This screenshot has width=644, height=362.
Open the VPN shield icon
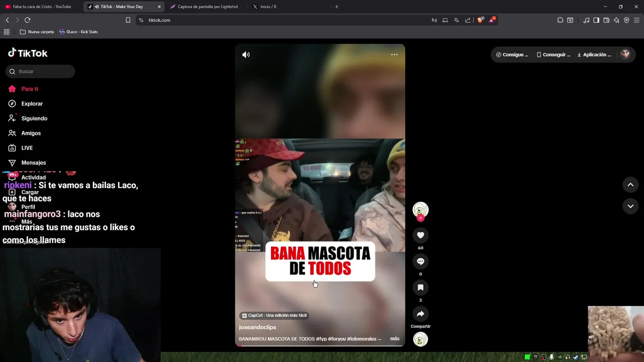click(x=626, y=20)
